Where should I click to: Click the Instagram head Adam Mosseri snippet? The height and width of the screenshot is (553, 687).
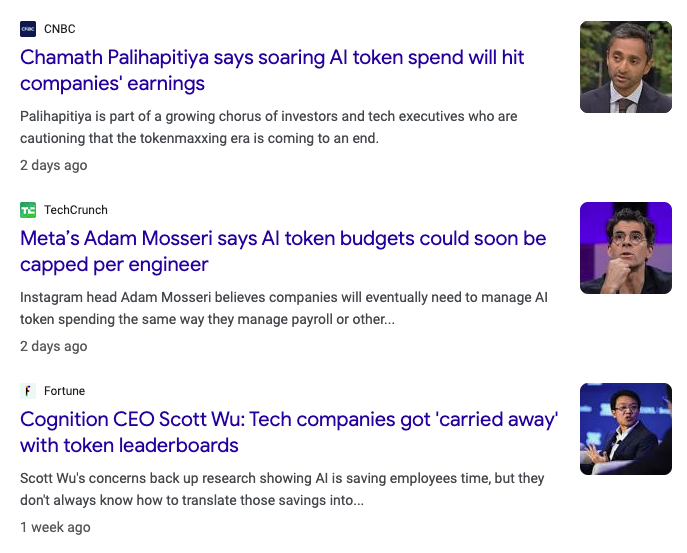(x=284, y=308)
